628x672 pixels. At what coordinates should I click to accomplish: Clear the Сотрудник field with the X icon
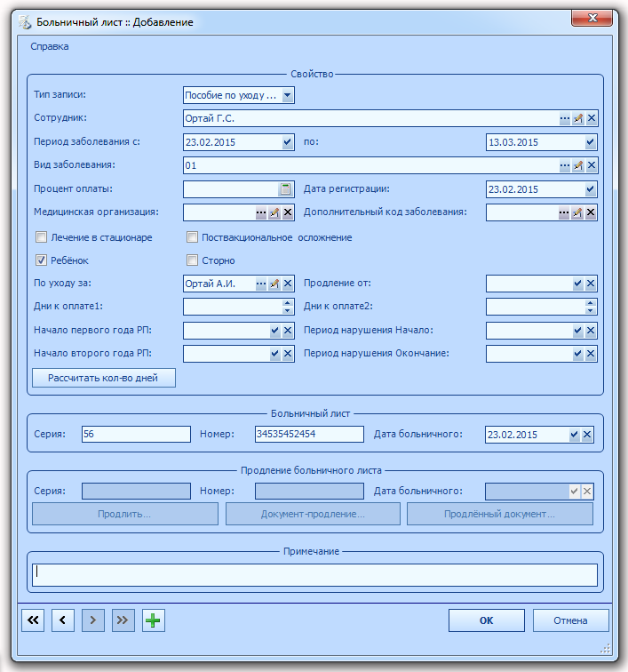[x=592, y=118]
